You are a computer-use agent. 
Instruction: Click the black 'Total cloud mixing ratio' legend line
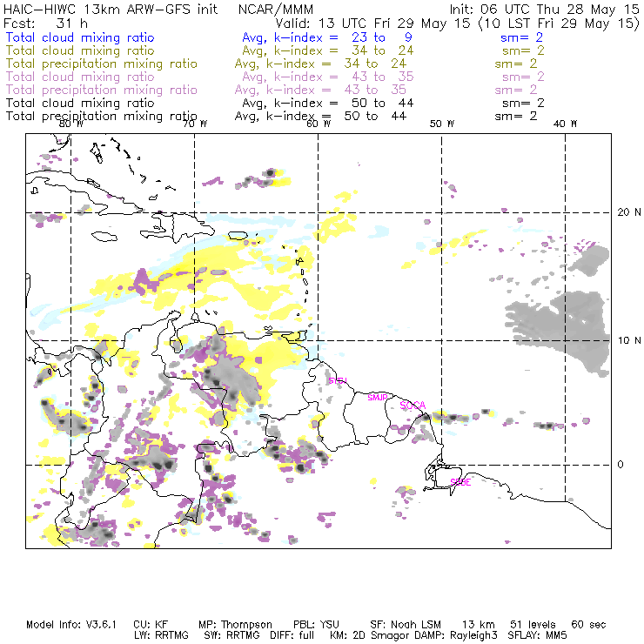[80, 103]
